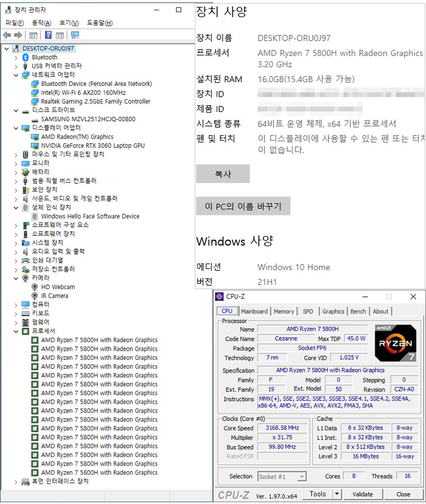Open the 보기(V) menu

(x=69, y=23)
